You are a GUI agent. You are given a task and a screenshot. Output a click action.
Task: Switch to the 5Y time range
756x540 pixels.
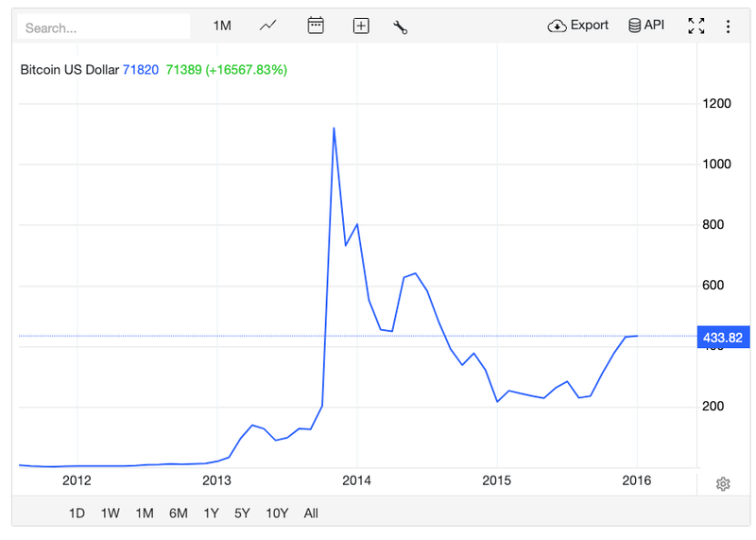[x=242, y=514]
